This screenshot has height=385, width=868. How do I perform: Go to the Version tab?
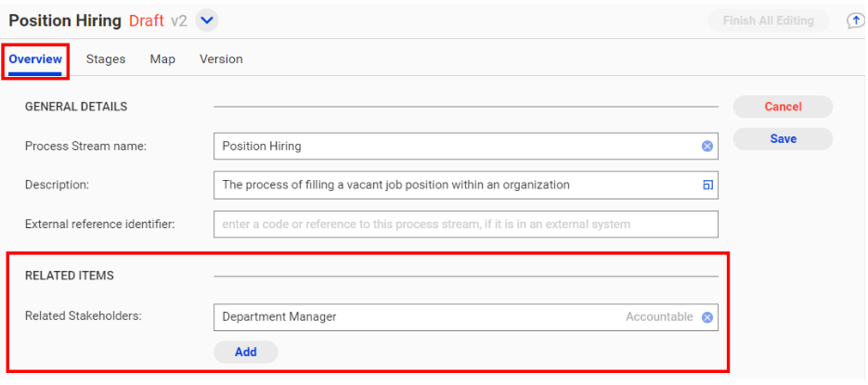221,58
